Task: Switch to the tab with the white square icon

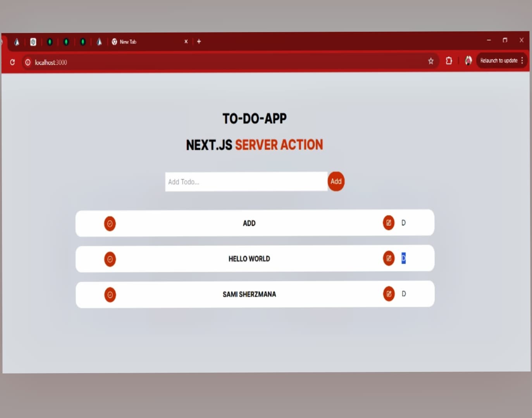Action: tap(33, 42)
